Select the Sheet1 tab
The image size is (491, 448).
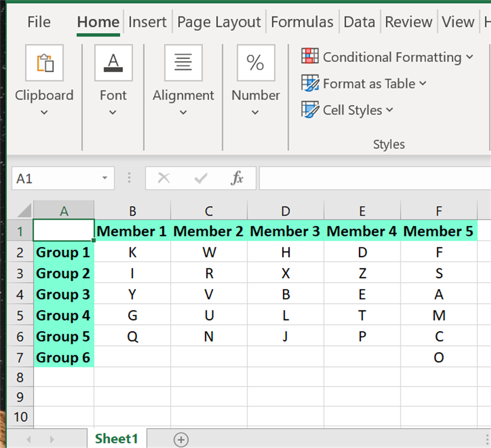117,439
